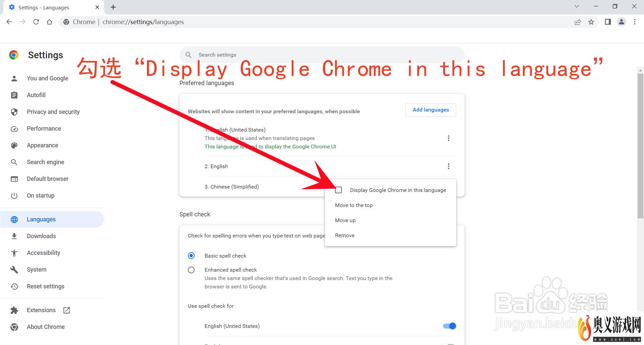644x345 pixels.
Task: Open more actions for 2. English
Action: pyautogui.click(x=448, y=166)
